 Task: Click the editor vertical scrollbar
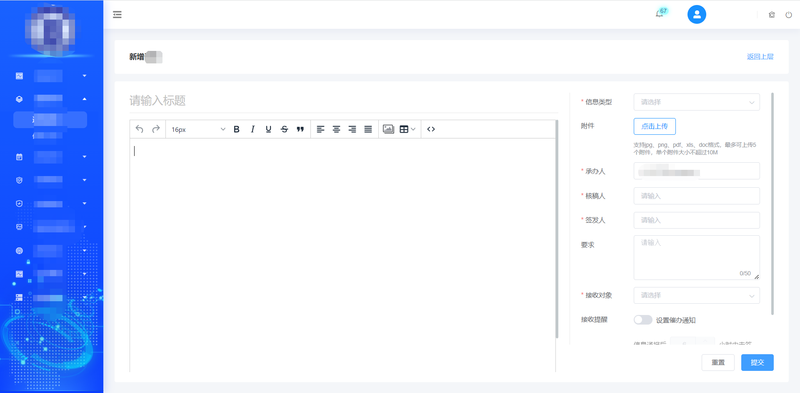(557, 229)
